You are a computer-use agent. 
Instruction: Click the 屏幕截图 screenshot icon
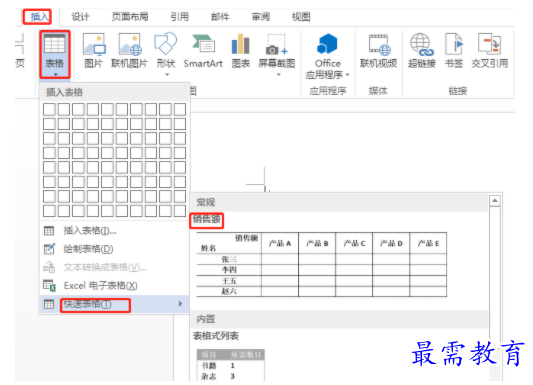[277, 45]
